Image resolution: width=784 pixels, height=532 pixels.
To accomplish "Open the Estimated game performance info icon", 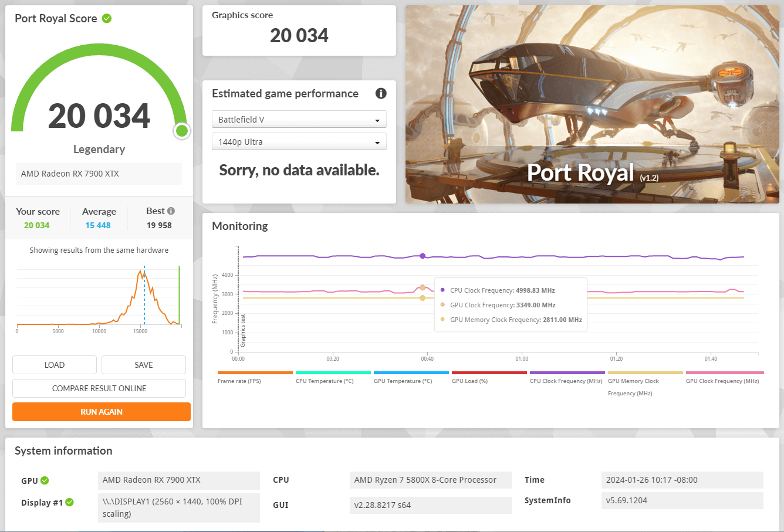I will tap(381, 93).
